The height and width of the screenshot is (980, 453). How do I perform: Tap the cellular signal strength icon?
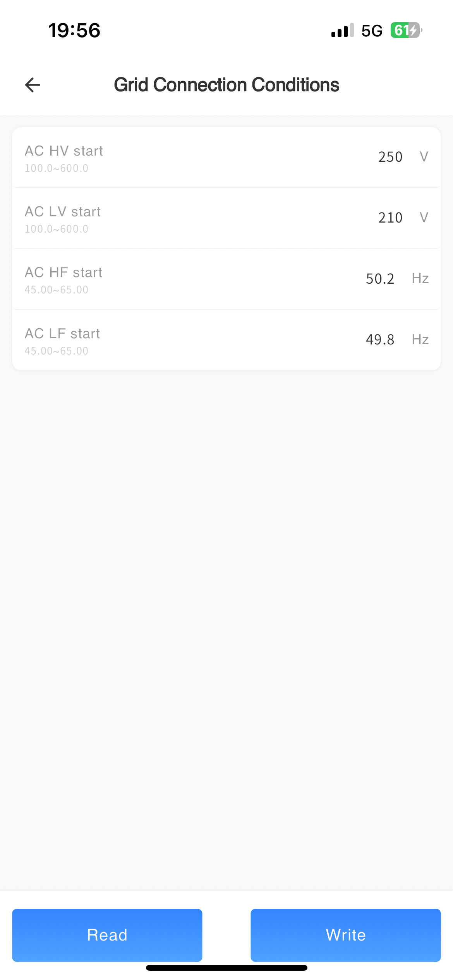coord(342,31)
